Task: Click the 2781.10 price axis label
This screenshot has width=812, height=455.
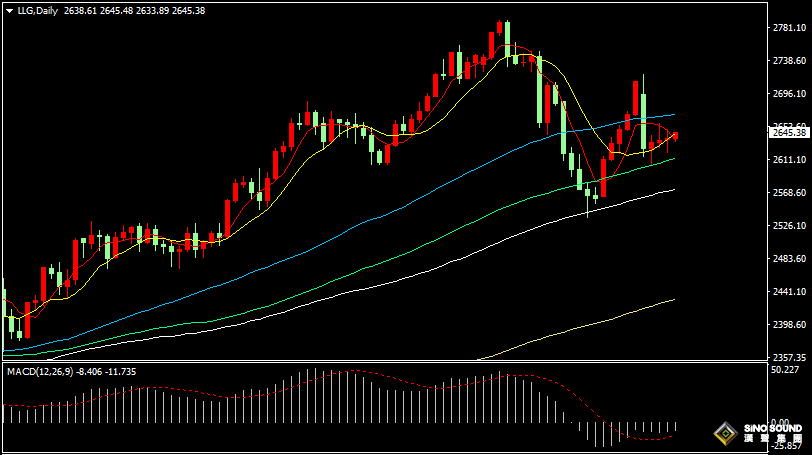Action: [789, 28]
